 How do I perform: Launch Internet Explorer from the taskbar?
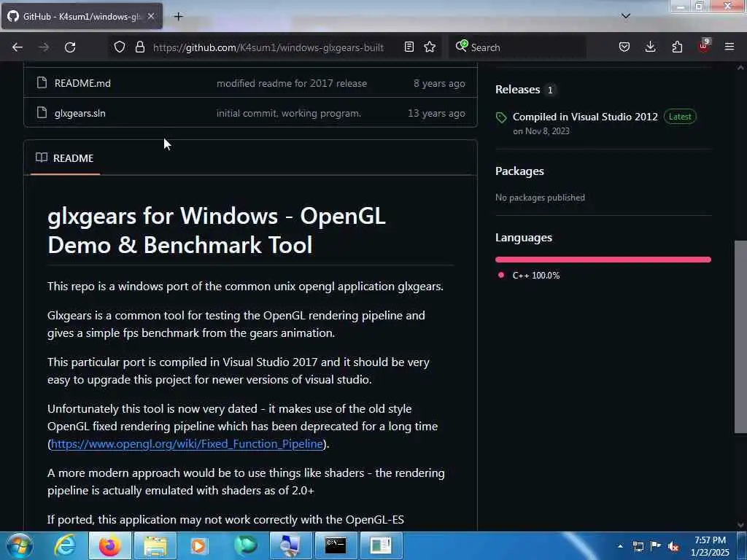click(65, 545)
